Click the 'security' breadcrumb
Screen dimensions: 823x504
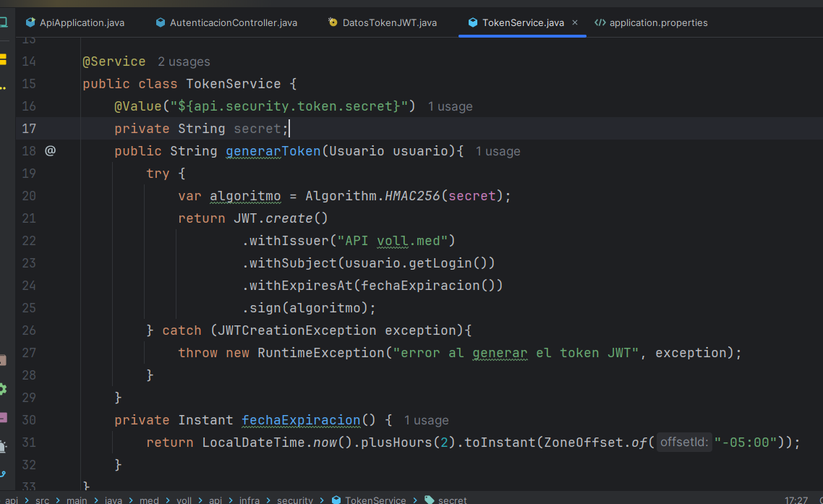(295, 500)
